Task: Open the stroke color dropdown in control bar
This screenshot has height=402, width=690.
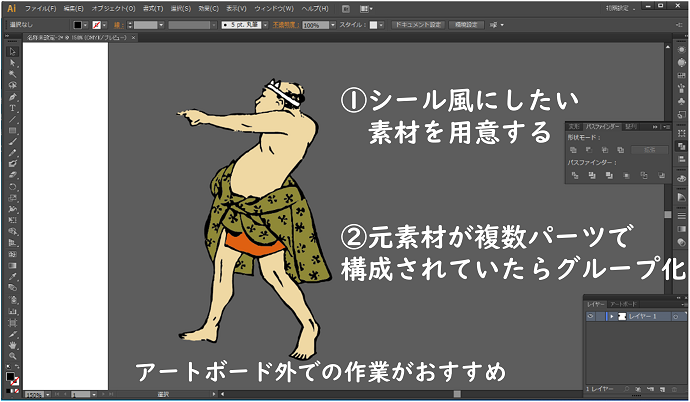Action: click(x=105, y=25)
